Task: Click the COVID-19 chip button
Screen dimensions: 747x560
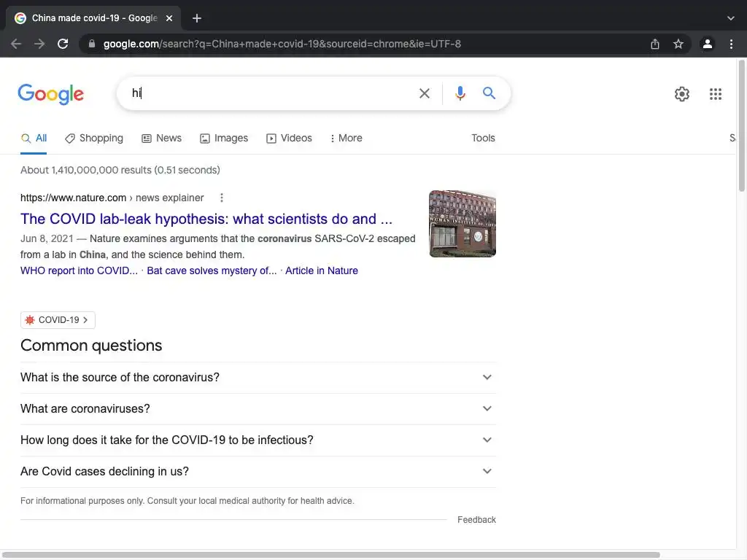Action: (58, 320)
